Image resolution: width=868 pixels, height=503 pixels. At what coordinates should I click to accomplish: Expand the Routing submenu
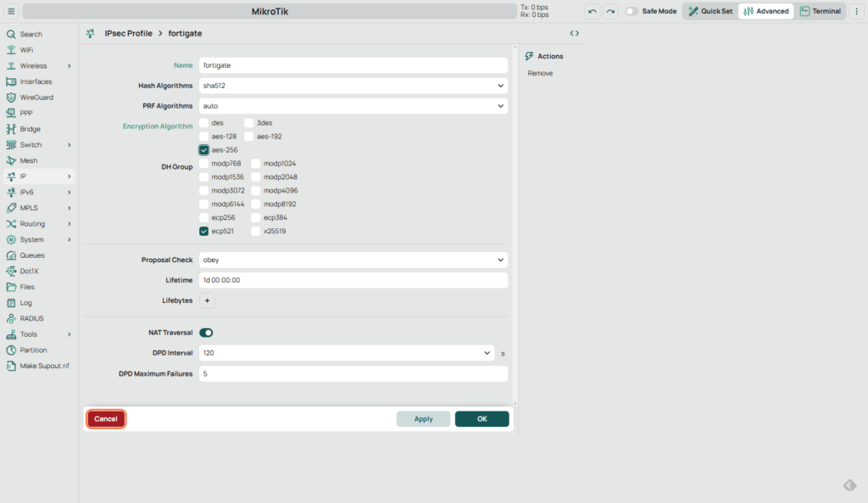(x=70, y=224)
